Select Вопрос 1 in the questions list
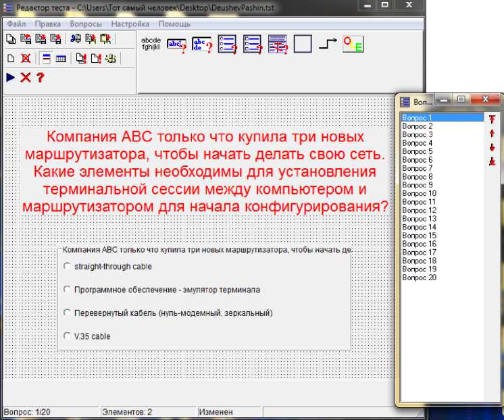 pos(442,117)
